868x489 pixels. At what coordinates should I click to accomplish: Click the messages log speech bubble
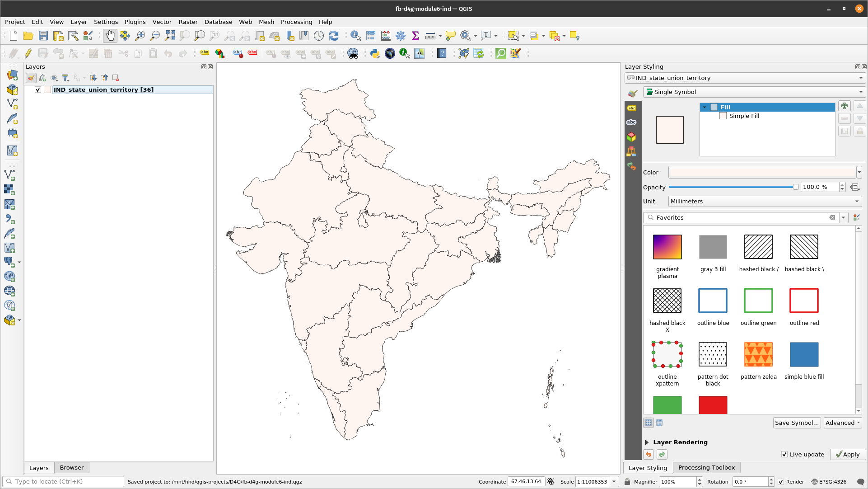pyautogui.click(x=860, y=482)
